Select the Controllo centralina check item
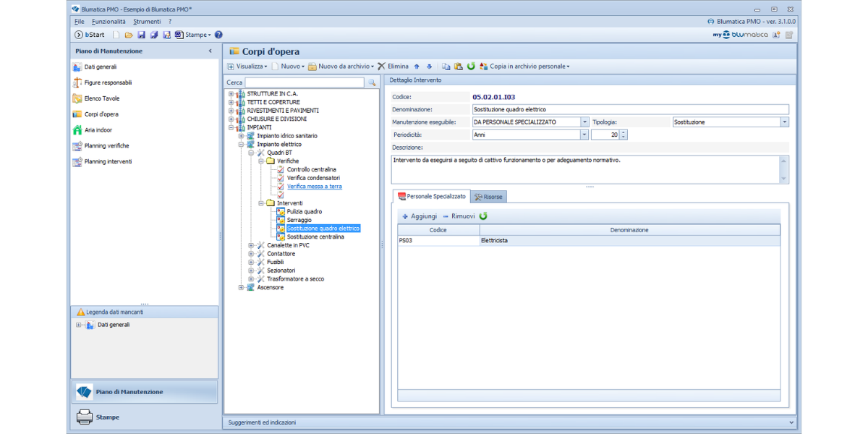 pyautogui.click(x=311, y=170)
